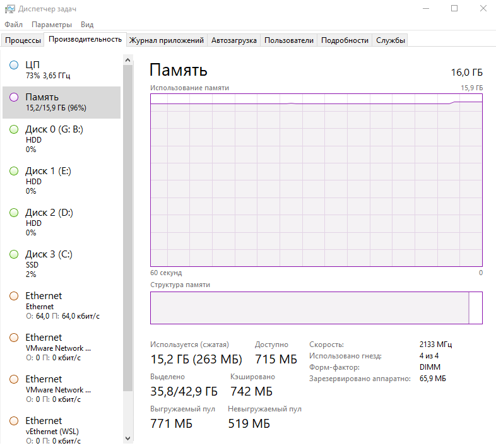Open the Параметры menu

52,25
